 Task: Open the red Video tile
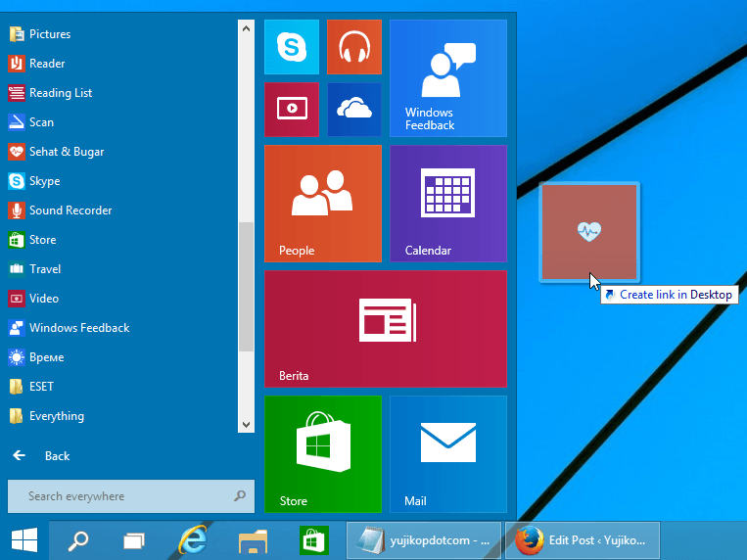pyautogui.click(x=292, y=110)
